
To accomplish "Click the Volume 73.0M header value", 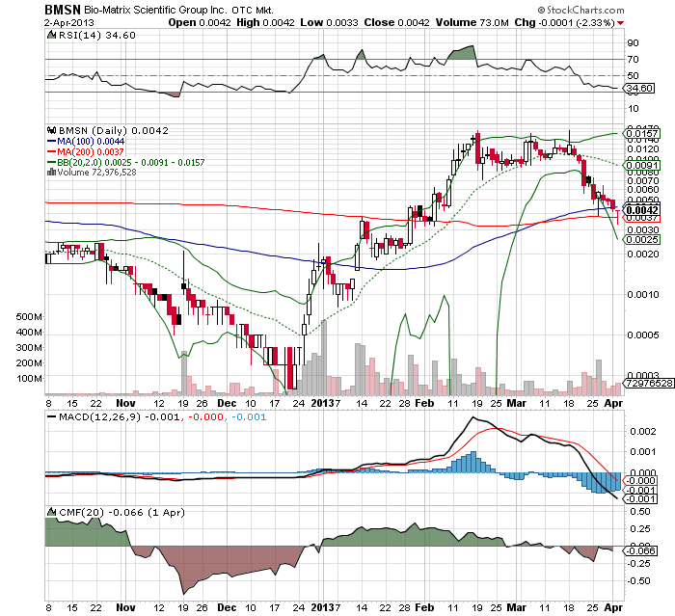I will point(472,22).
